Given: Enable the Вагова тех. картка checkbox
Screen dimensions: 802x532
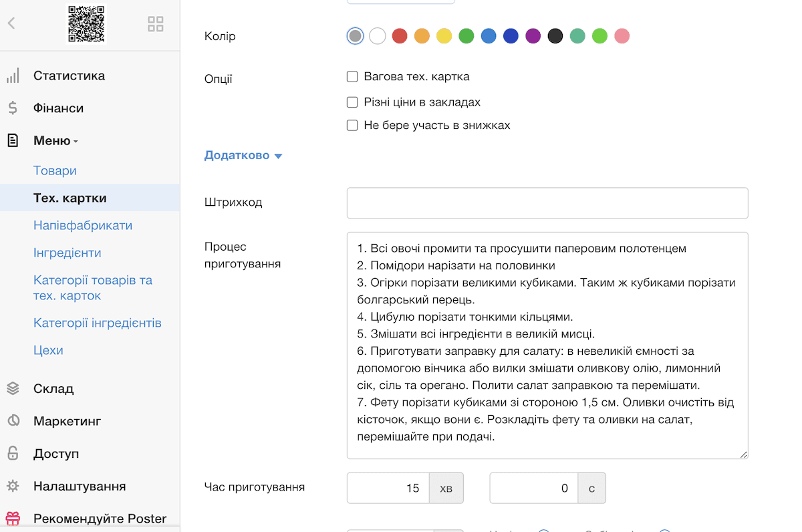Looking at the screenshot, I should pyautogui.click(x=352, y=77).
